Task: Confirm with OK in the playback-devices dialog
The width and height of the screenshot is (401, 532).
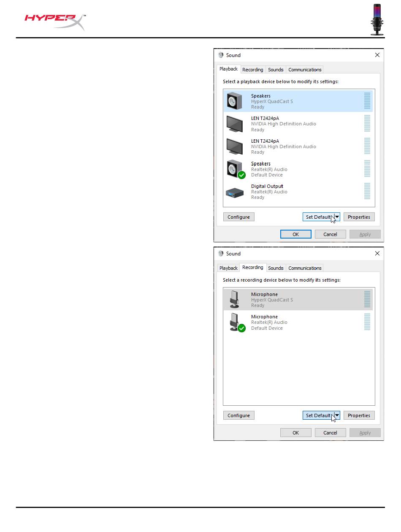Action: tap(296, 234)
